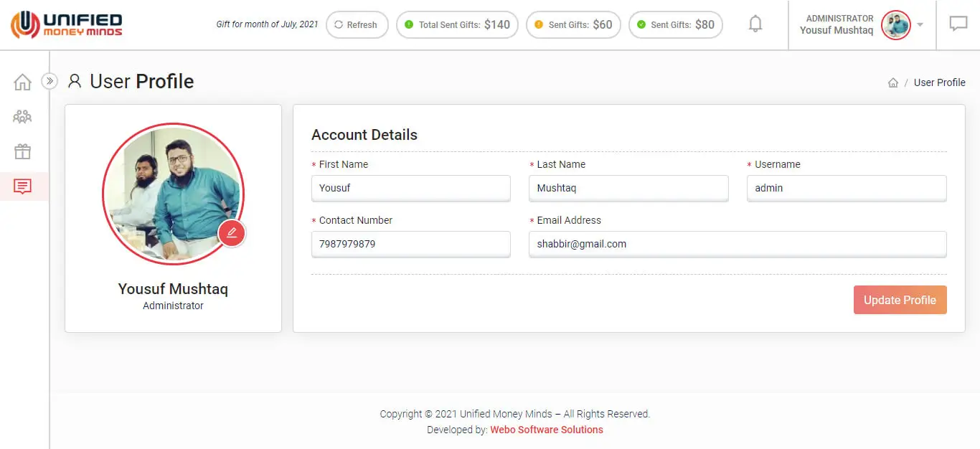This screenshot has height=449, width=980.
Task: Click the Sent Gifts $60 badge
Action: click(573, 24)
